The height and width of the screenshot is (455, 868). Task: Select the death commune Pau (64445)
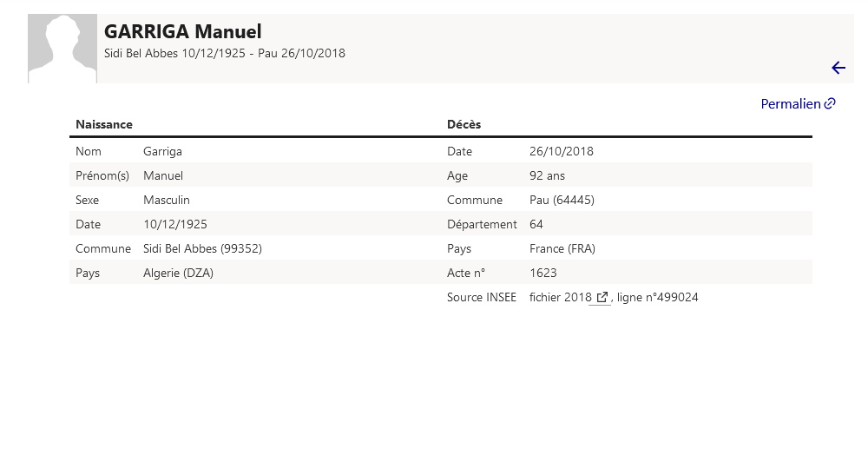562,200
